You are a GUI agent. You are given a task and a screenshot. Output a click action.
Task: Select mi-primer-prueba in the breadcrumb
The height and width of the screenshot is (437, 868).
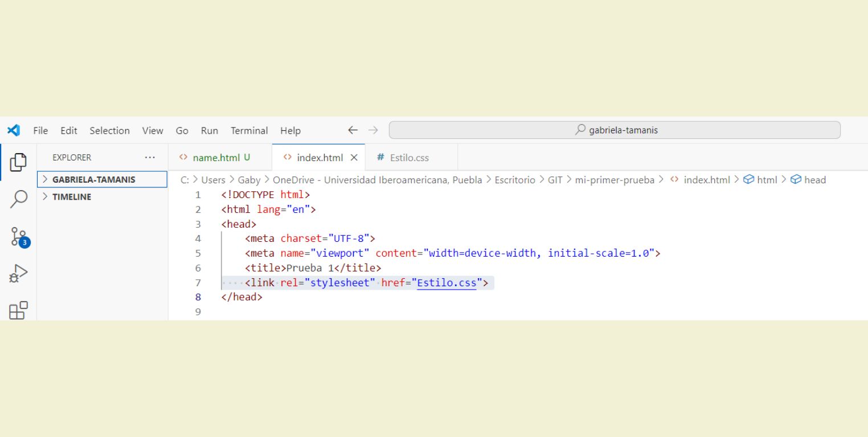point(615,180)
